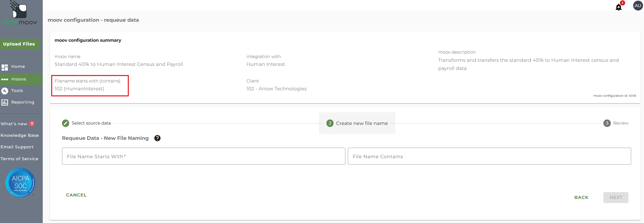This screenshot has width=644, height=223.
Task: Click the BACK button
Action: (581, 198)
